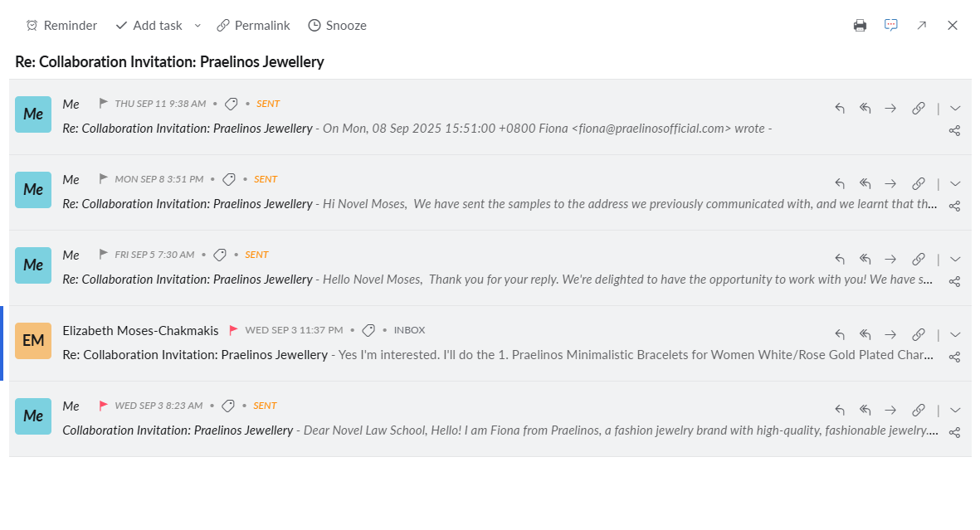Copy the Permalink of this thread
This screenshot has width=980, height=530.
click(x=253, y=26)
